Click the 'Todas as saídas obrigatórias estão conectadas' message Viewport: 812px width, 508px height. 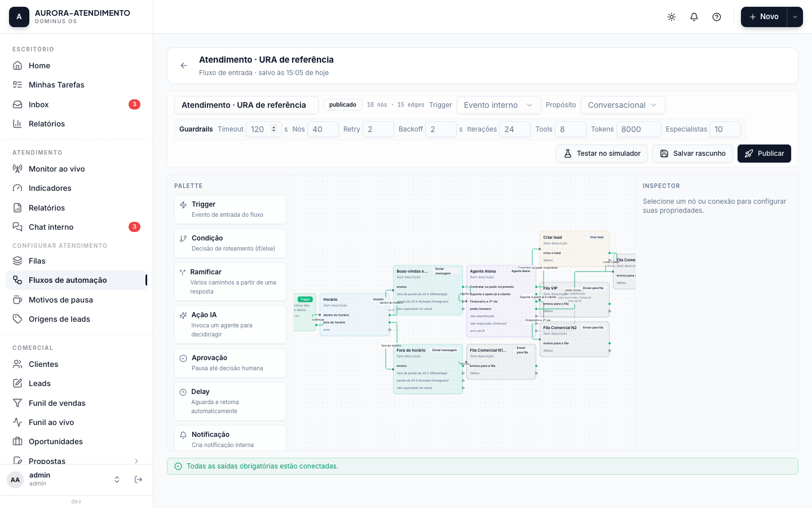[262, 466]
